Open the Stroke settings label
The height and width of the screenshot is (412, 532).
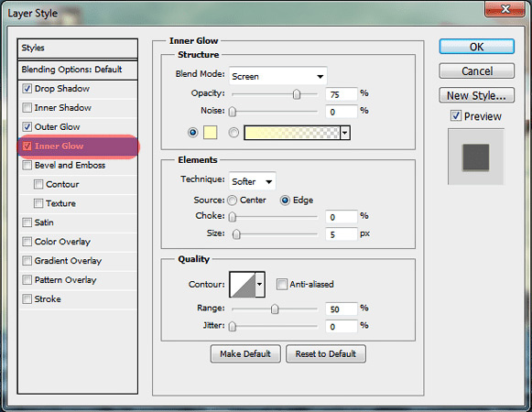pyautogui.click(x=48, y=299)
